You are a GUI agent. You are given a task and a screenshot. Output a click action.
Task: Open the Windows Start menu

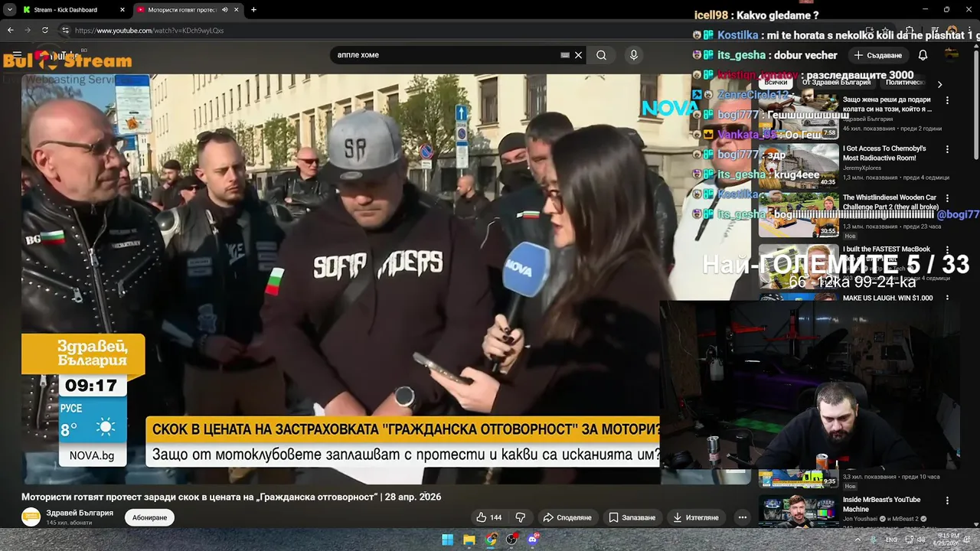[447, 540]
